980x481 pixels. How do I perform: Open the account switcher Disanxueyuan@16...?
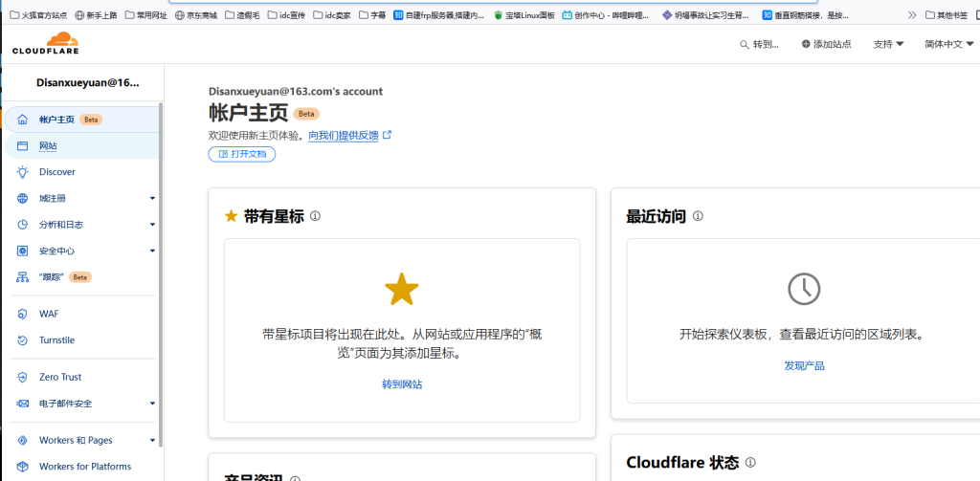click(x=87, y=82)
